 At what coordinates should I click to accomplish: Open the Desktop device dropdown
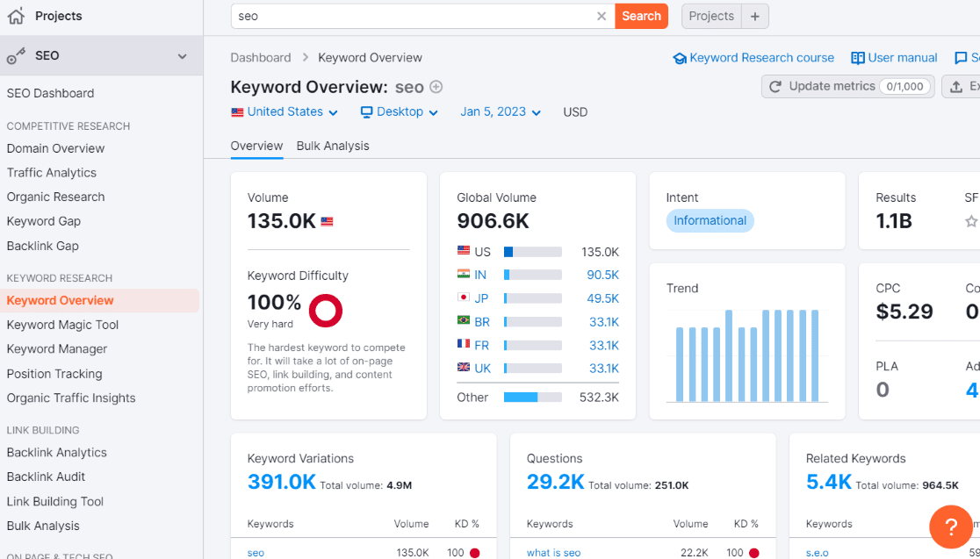click(x=398, y=111)
